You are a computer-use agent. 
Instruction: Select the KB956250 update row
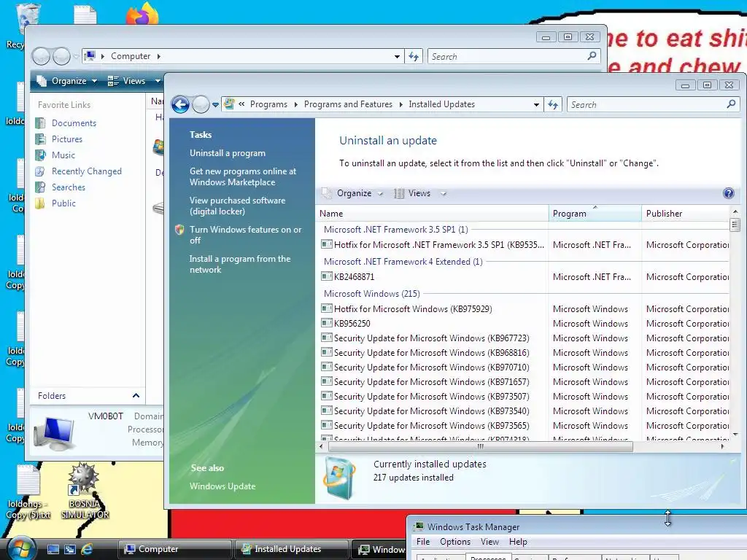525,323
